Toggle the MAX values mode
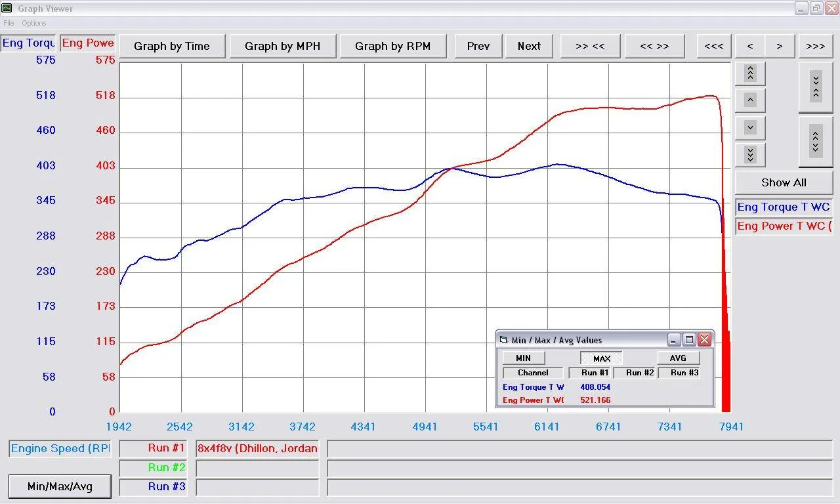The width and height of the screenshot is (840, 504). click(601, 358)
